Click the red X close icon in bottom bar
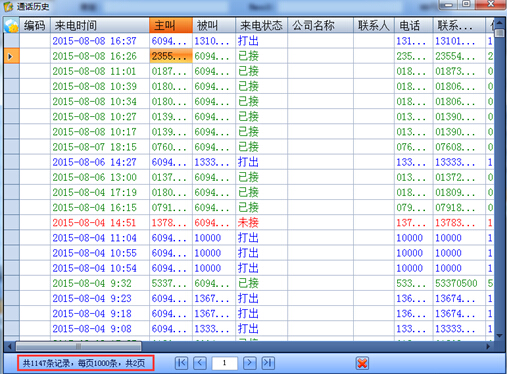The height and width of the screenshot is (374, 507). [x=362, y=363]
